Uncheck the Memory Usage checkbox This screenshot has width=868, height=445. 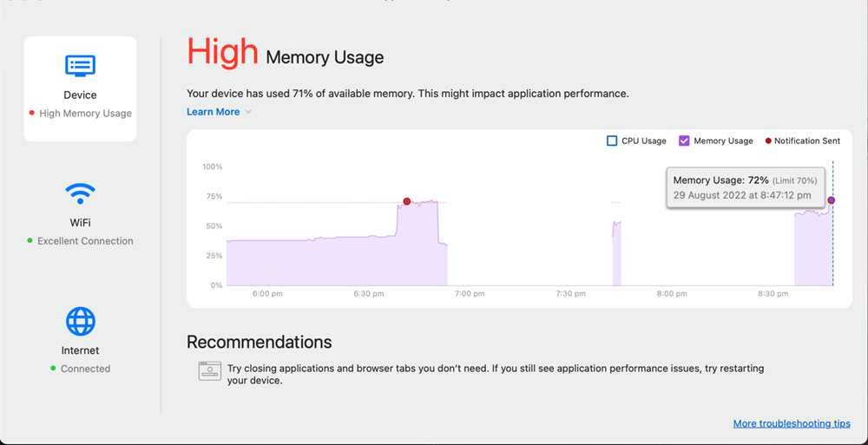[x=684, y=141]
